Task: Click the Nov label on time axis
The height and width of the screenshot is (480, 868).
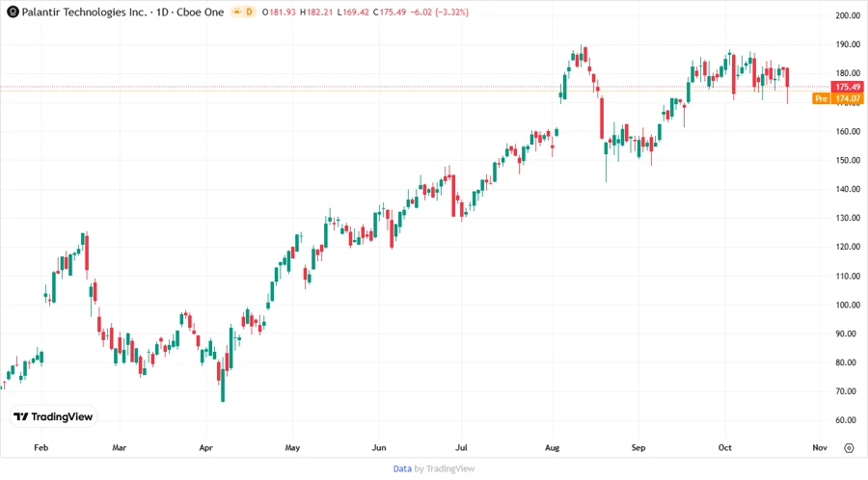Action: [820, 447]
